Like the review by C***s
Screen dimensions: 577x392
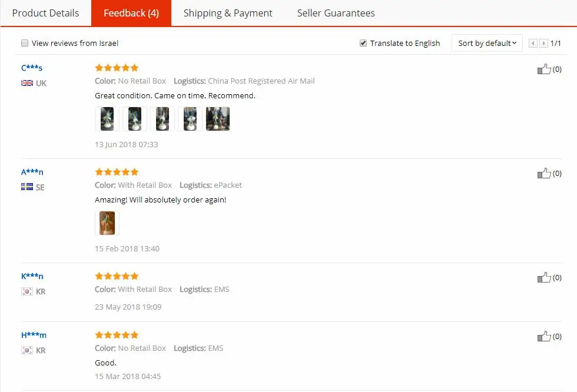[x=544, y=69]
